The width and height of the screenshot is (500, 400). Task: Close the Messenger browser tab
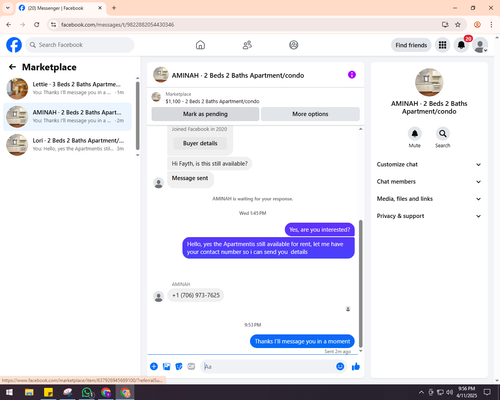pyautogui.click(x=100, y=8)
